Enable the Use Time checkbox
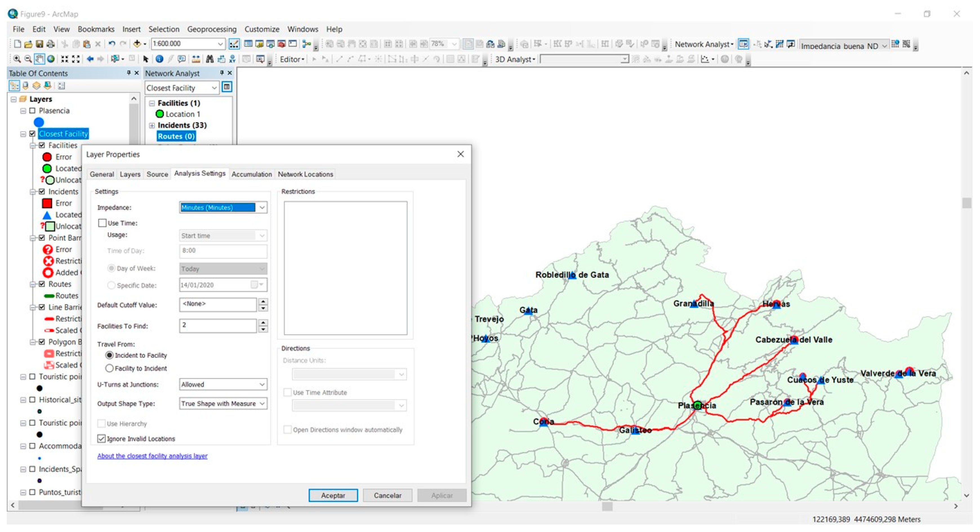The image size is (980, 532). tap(102, 223)
